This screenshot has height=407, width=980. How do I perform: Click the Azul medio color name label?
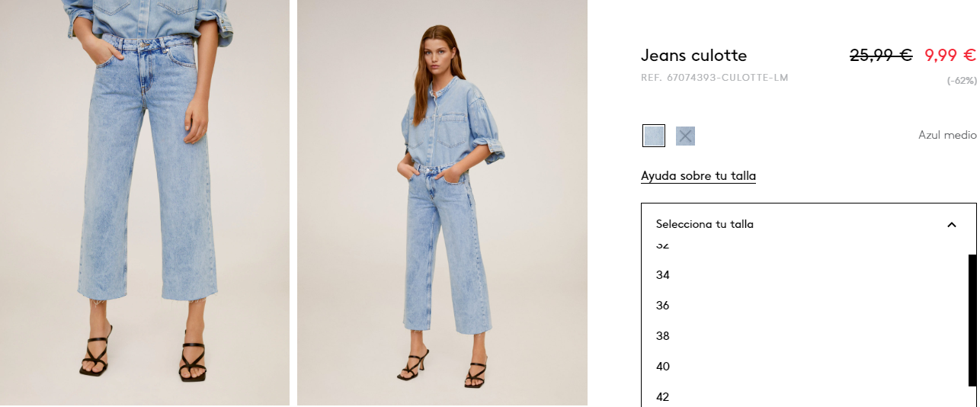click(947, 135)
